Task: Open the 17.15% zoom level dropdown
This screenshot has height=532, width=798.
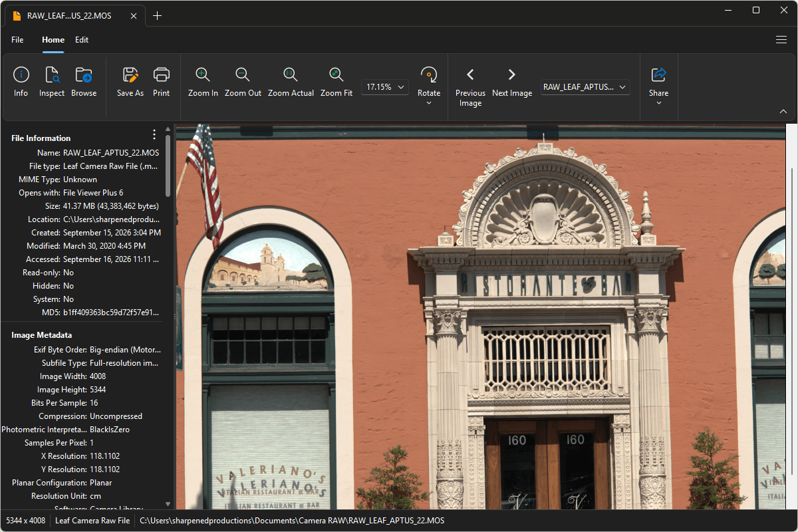Action: [385, 87]
